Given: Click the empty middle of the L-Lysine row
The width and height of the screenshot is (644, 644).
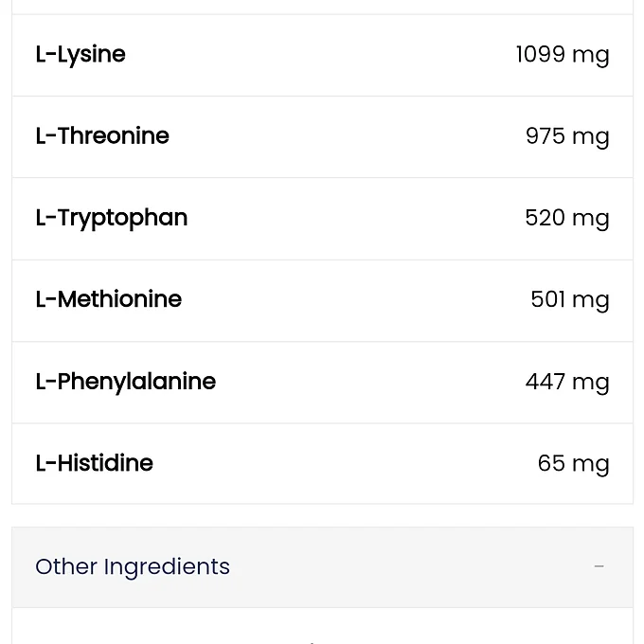Looking at the screenshot, I should (x=322, y=55).
